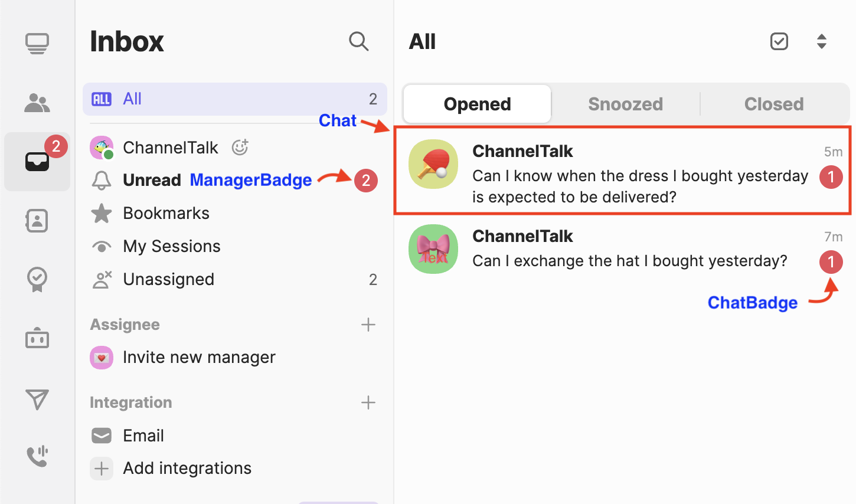The image size is (856, 504).
Task: Click the All heading above the tabs
Action: point(422,41)
